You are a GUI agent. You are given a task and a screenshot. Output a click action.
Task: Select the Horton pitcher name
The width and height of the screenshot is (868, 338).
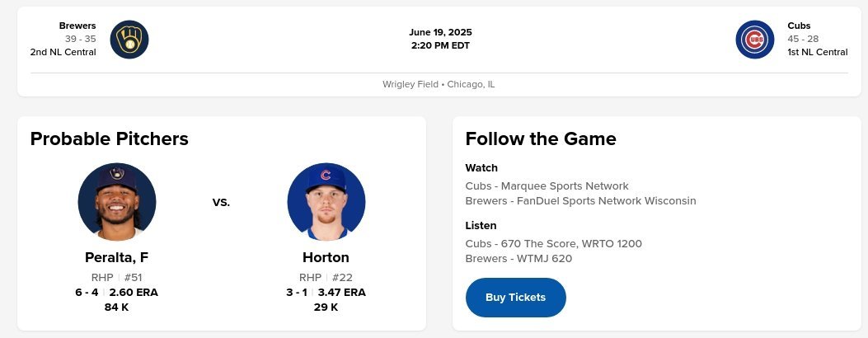(326, 257)
